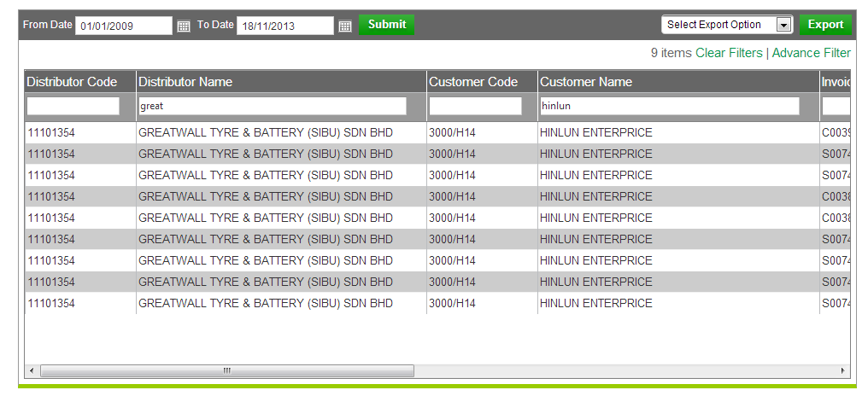Screen dimensions: 868x396
Task: Click the horizontal scrollbar thumb
Action: pyautogui.click(x=227, y=370)
